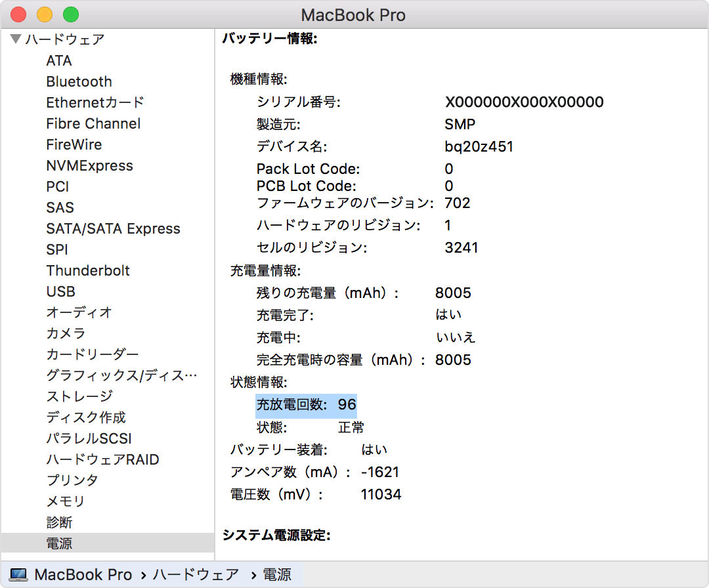The width and height of the screenshot is (709, 588).
Task: Click the アンペア数 value -1621
Action: click(x=380, y=472)
